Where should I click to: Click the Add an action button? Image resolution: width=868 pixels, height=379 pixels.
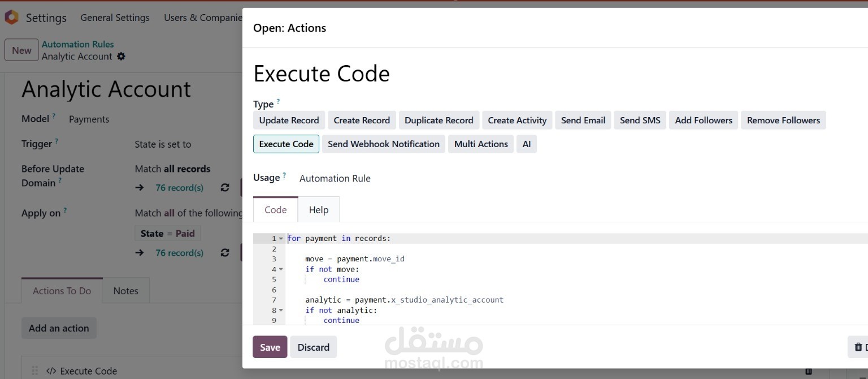point(59,328)
